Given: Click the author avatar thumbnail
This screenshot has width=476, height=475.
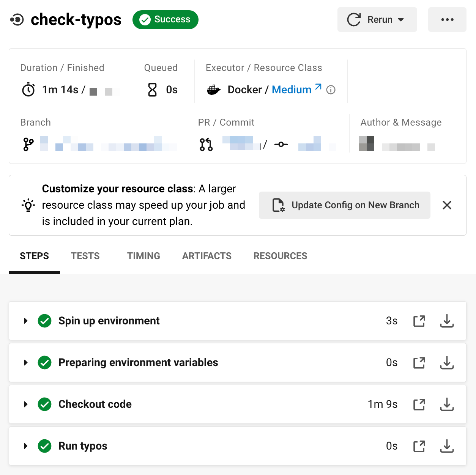Looking at the screenshot, I should 367,143.
